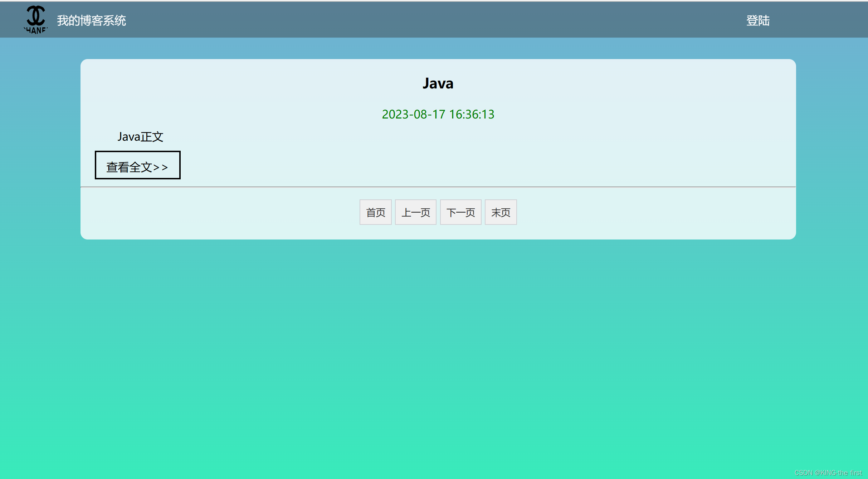Click the 我的博客系统 site title

pyautogui.click(x=91, y=20)
